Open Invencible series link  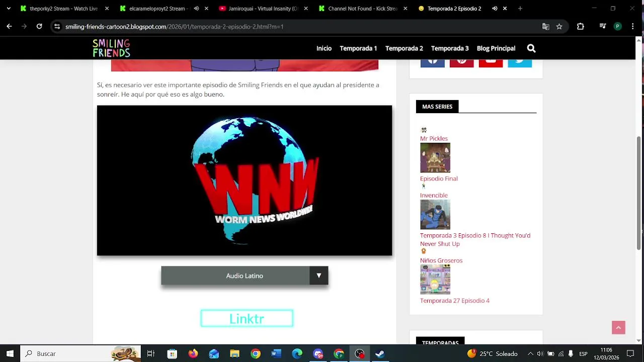point(434,195)
